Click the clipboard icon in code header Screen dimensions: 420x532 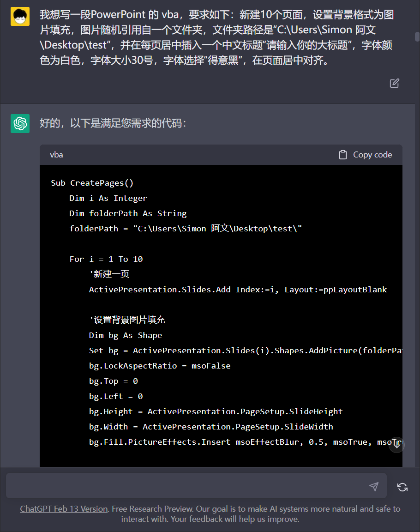click(x=343, y=155)
